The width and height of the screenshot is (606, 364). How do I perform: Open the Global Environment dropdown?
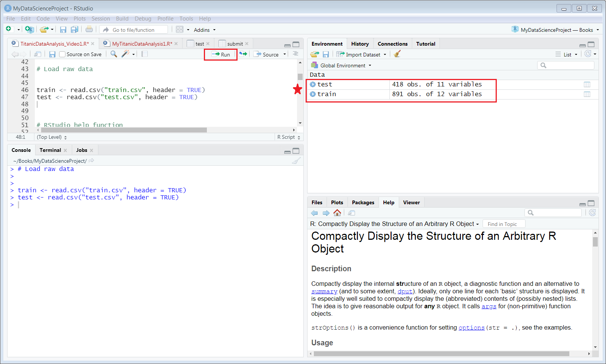342,65
